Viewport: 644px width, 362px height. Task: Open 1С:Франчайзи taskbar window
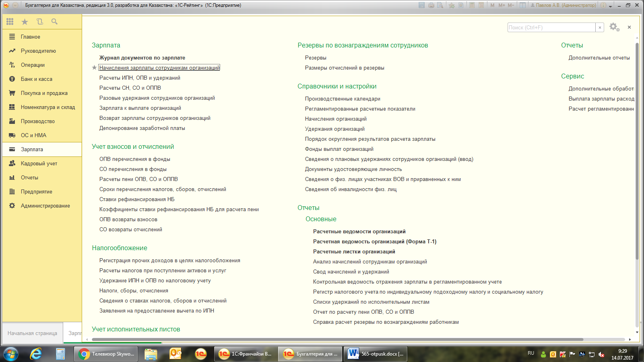click(x=245, y=354)
